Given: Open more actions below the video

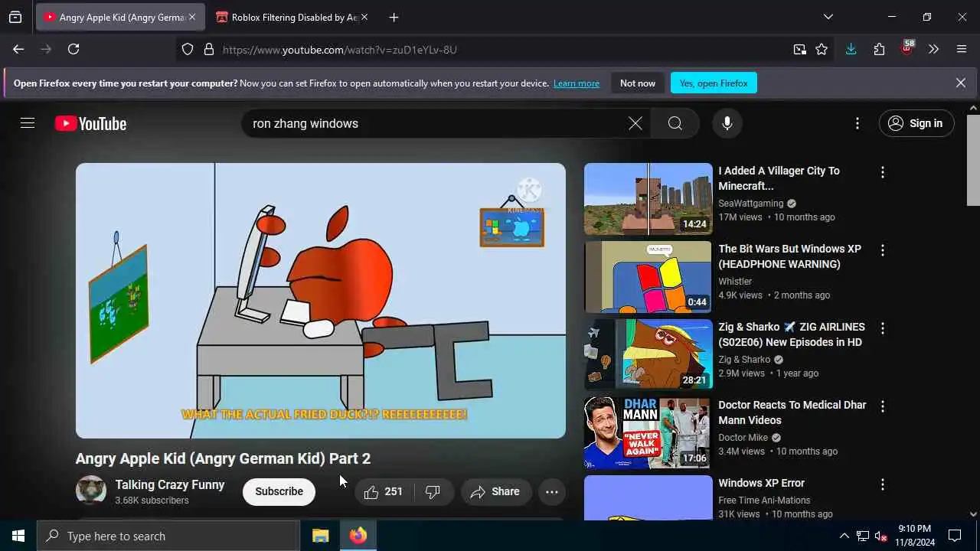Looking at the screenshot, I should pos(552,492).
